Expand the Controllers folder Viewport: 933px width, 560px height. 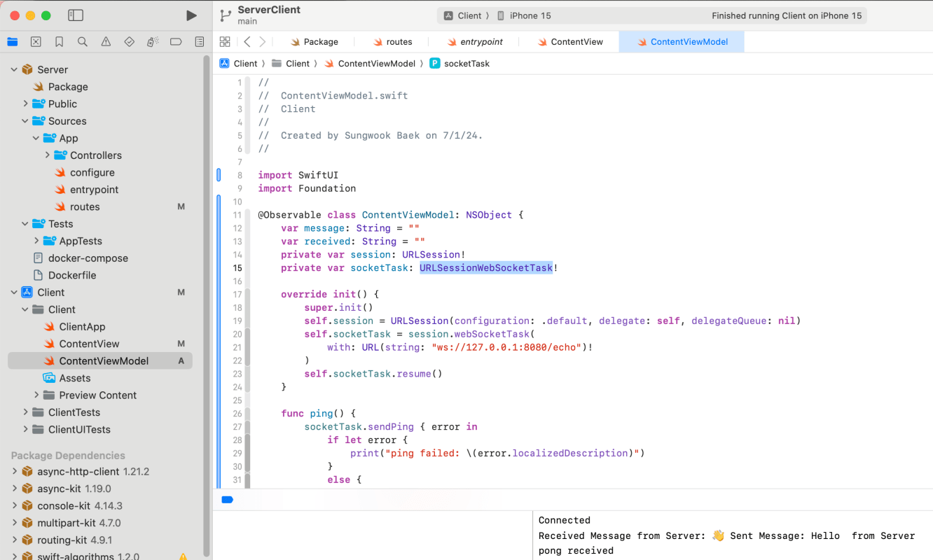(x=48, y=155)
